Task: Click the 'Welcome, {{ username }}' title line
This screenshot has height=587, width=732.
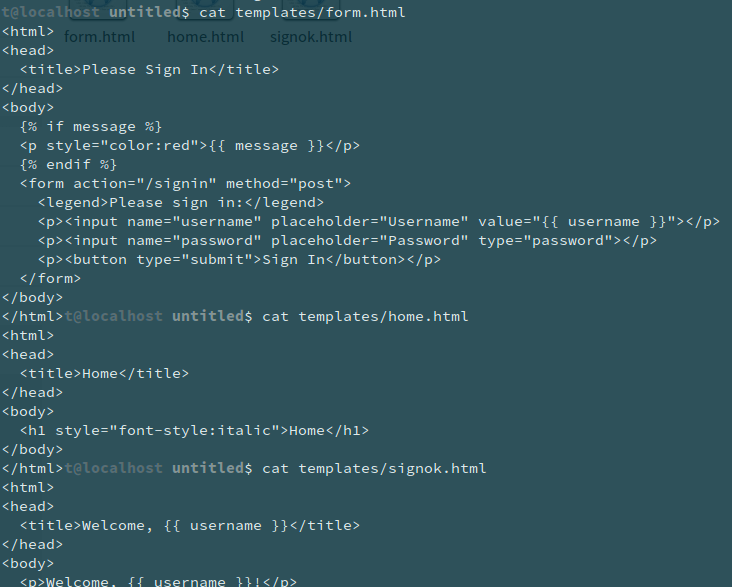Action: coord(190,526)
